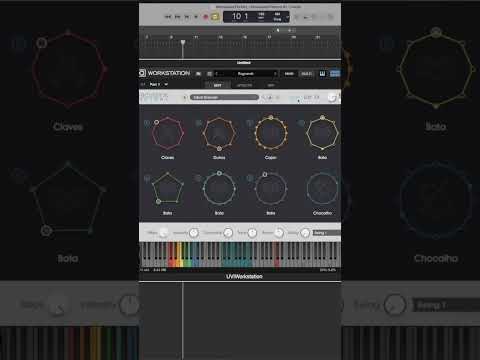The image size is (480, 360).
Task: Switch to the Edit tab
Action: [217, 85]
